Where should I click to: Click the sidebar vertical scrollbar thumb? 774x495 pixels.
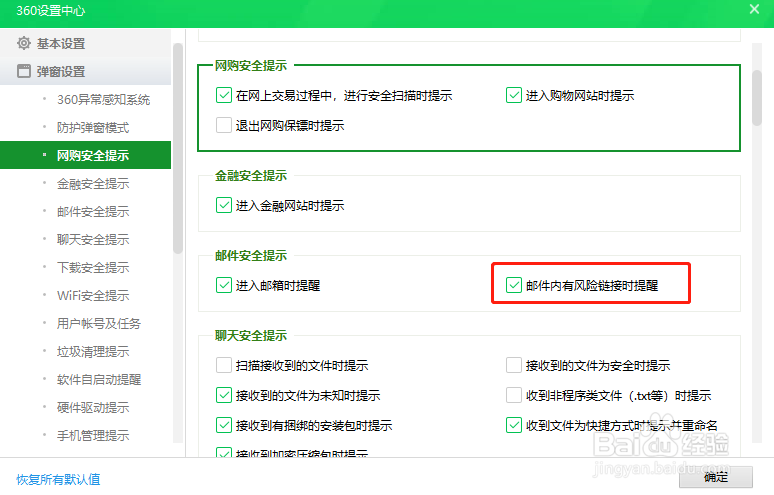tap(178, 149)
